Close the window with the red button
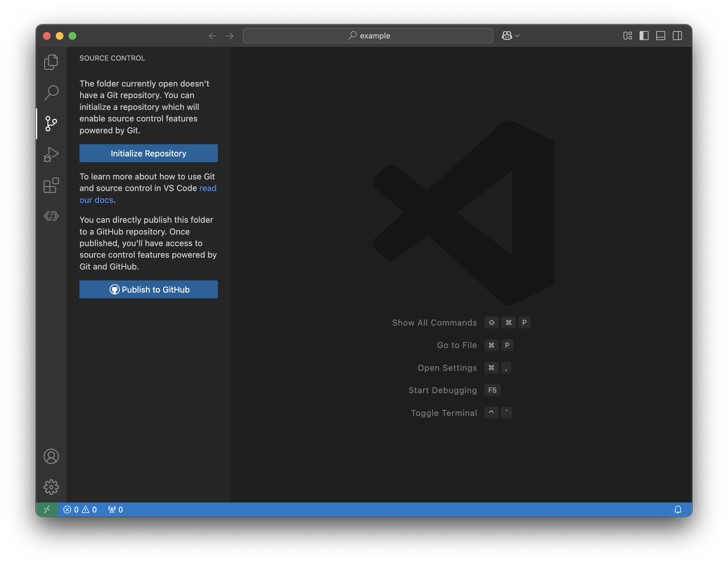The image size is (728, 564). click(47, 36)
